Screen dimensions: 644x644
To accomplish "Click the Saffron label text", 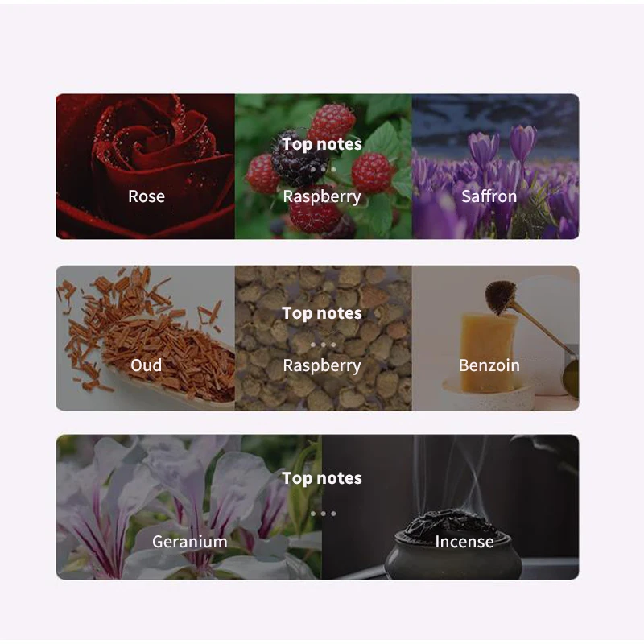I will pos(489,196).
